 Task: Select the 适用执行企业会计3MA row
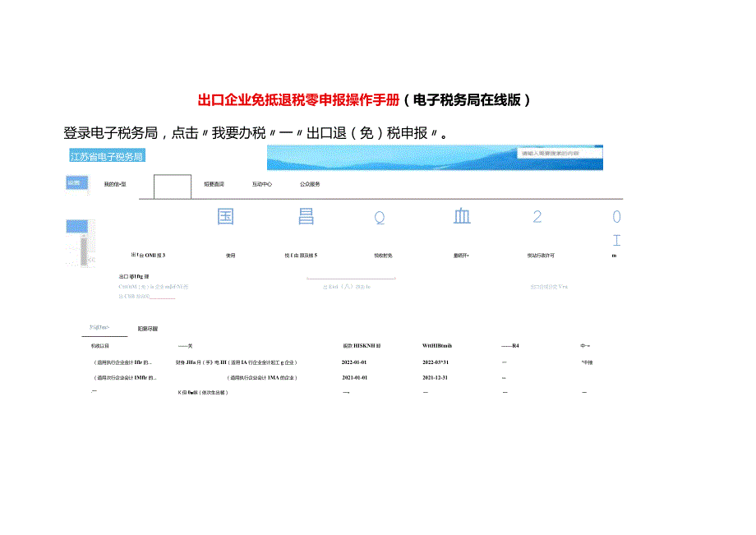coord(264,378)
